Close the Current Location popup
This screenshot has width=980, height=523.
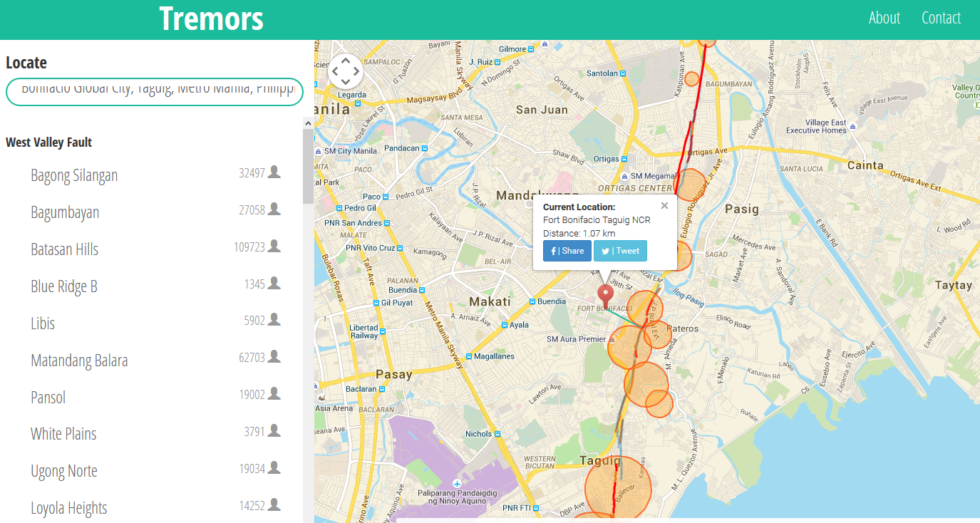(664, 206)
